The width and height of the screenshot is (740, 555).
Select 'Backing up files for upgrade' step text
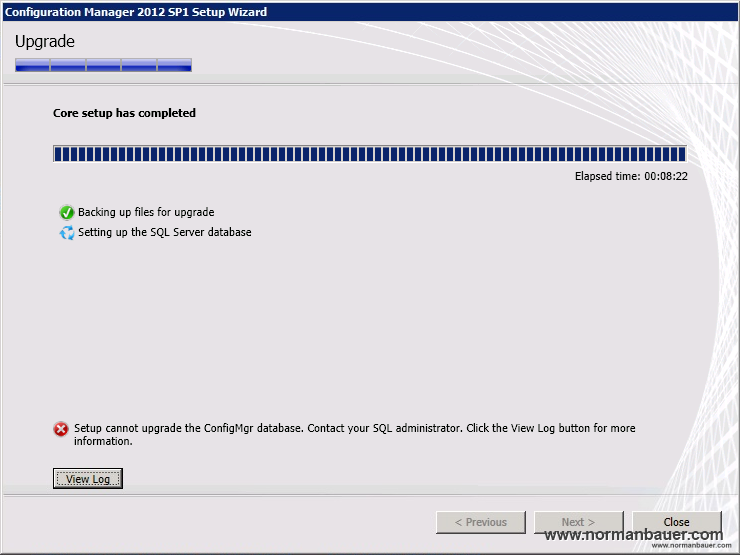(146, 212)
